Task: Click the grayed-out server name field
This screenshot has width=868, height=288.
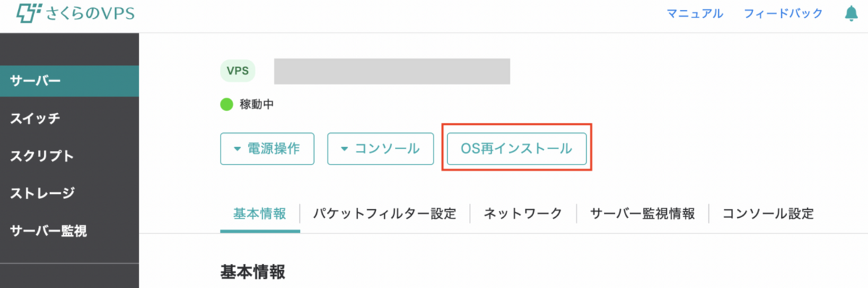Action: 392,71
